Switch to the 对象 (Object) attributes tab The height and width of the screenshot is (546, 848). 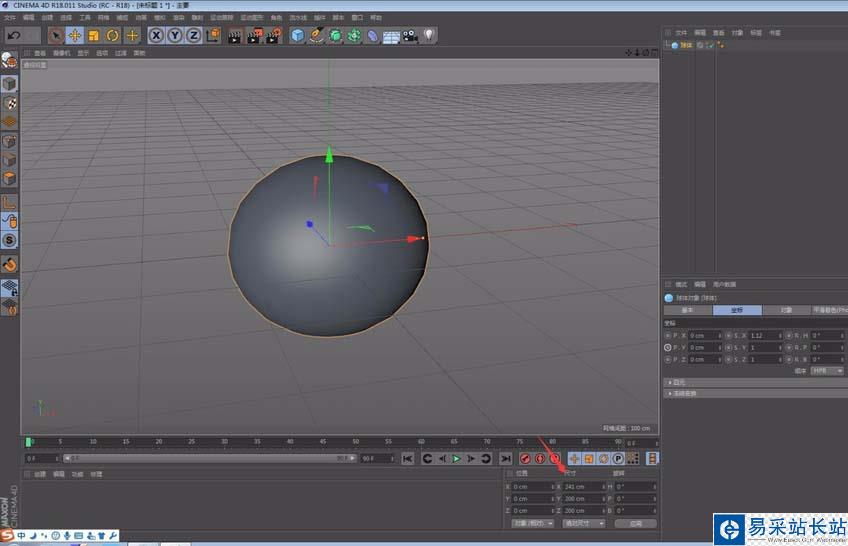(786, 310)
